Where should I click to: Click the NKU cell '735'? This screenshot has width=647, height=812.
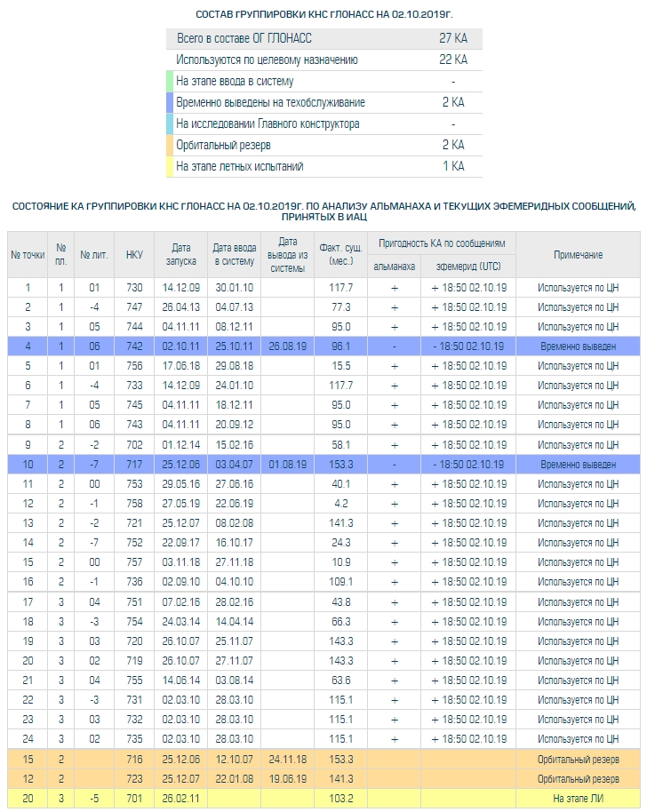(x=134, y=739)
